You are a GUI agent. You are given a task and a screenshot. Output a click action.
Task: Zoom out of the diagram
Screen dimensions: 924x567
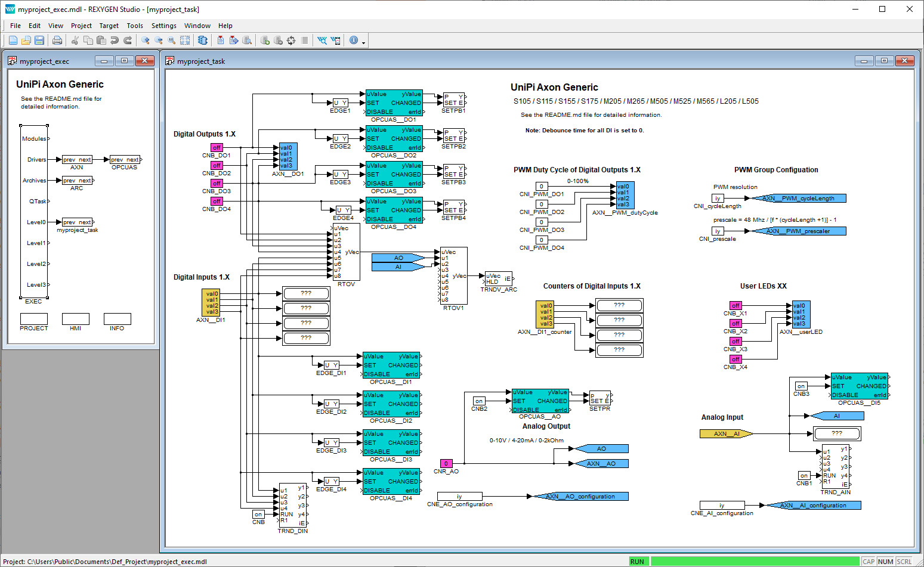(159, 41)
